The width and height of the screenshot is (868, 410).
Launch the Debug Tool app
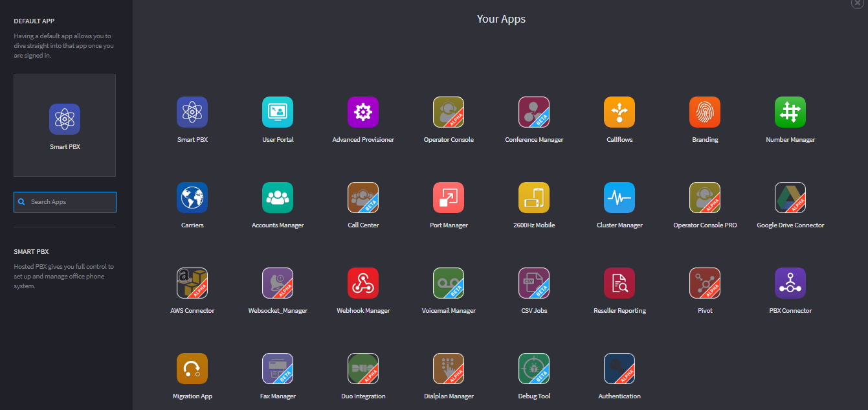(x=534, y=369)
